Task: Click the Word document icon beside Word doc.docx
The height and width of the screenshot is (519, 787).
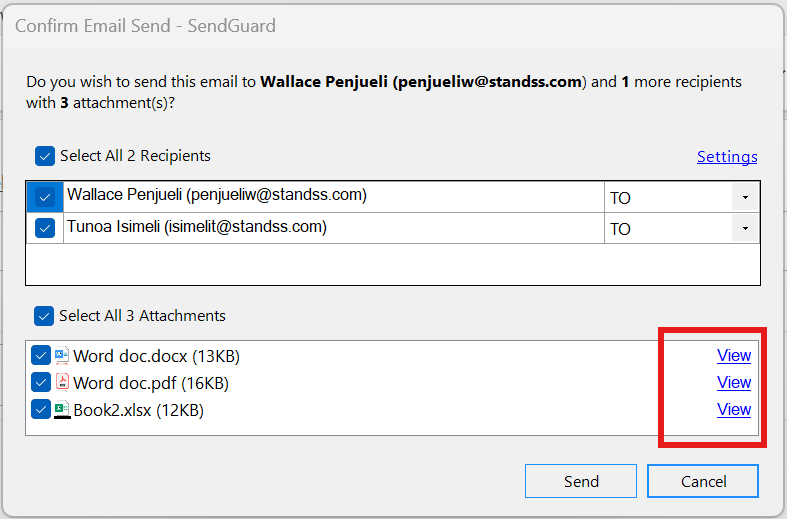Action: [x=62, y=355]
